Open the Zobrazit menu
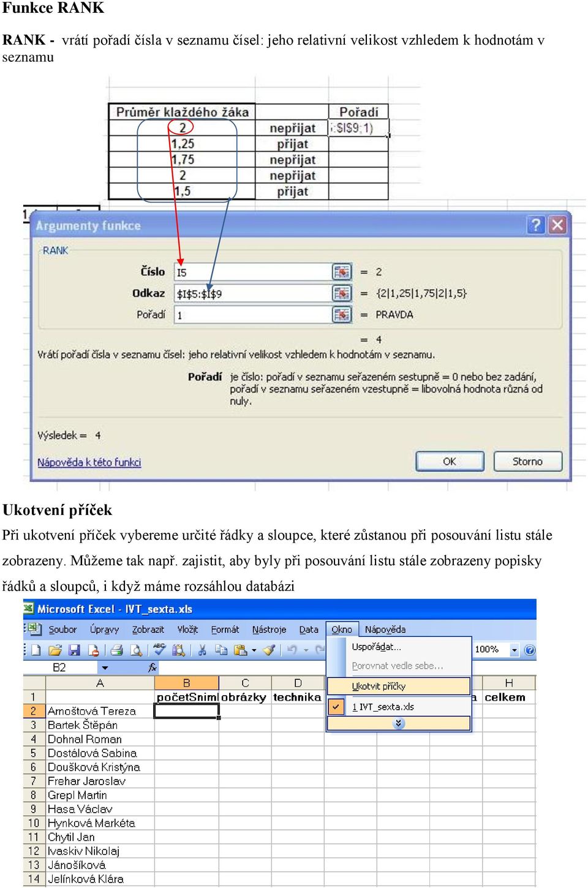 148,630
